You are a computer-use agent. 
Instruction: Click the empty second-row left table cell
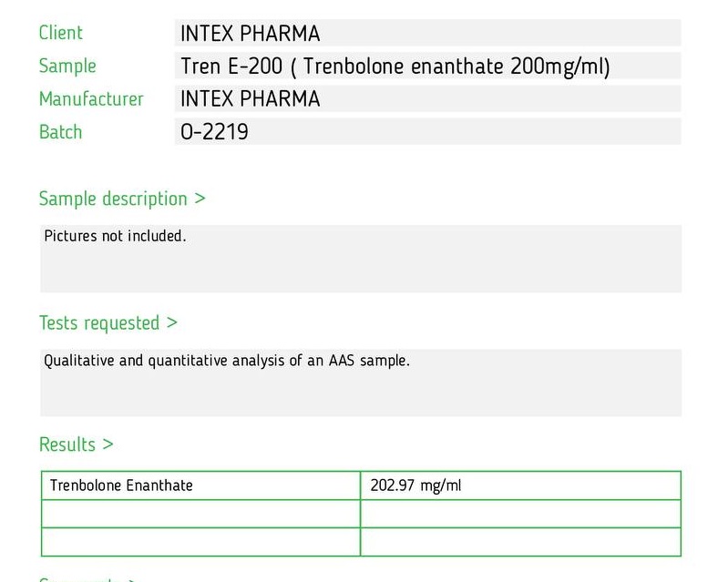(x=200, y=514)
